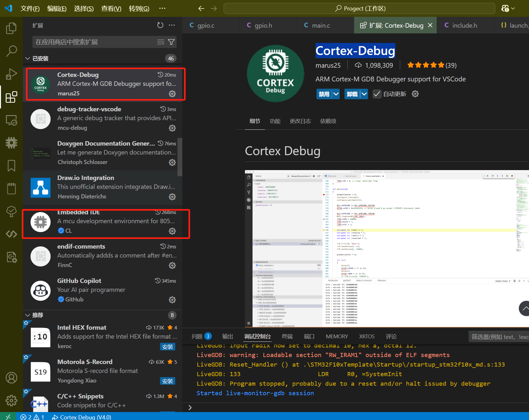Viewport: 529px width, 420px height.
Task: Clear extension search results icon
Action: tap(161, 42)
